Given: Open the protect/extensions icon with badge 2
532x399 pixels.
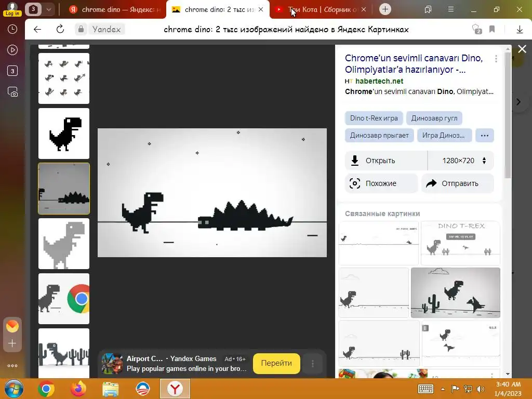Looking at the screenshot, I should click(x=477, y=30).
